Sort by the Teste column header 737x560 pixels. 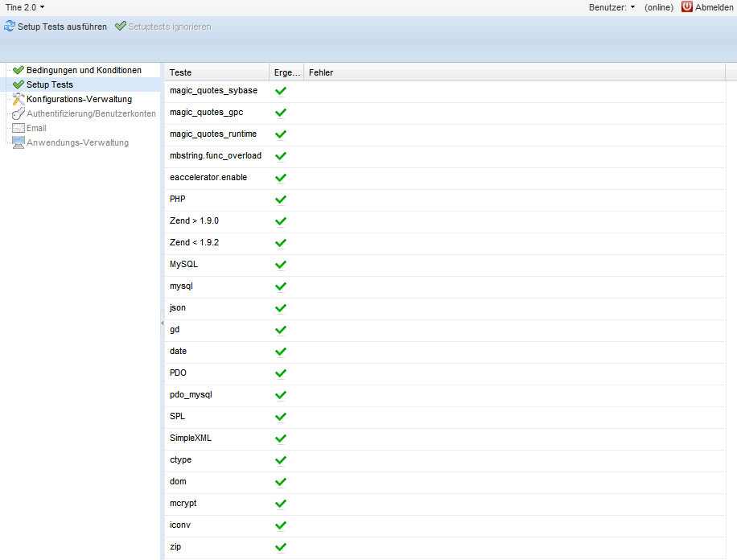click(216, 72)
